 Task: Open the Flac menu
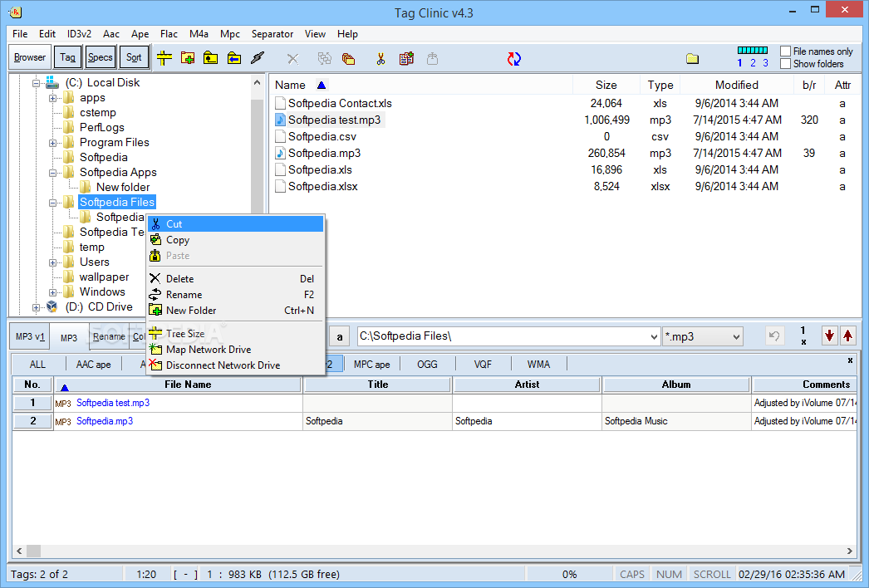pos(169,34)
